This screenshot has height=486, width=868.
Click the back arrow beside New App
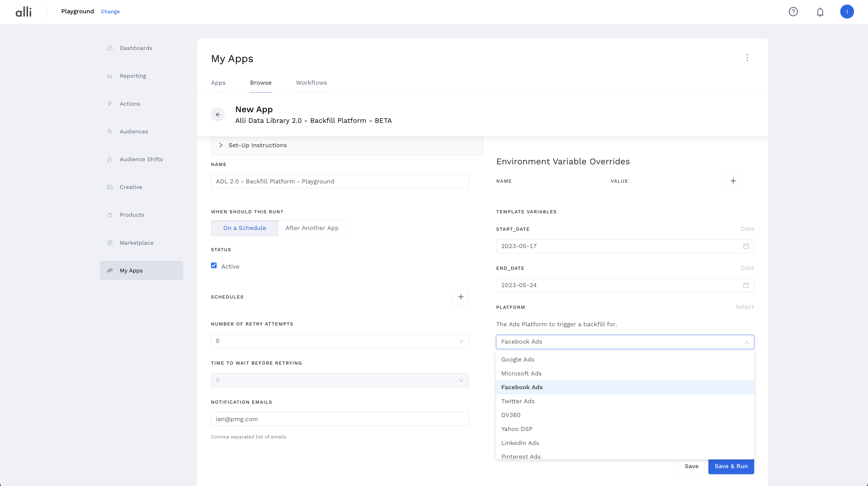pos(218,115)
